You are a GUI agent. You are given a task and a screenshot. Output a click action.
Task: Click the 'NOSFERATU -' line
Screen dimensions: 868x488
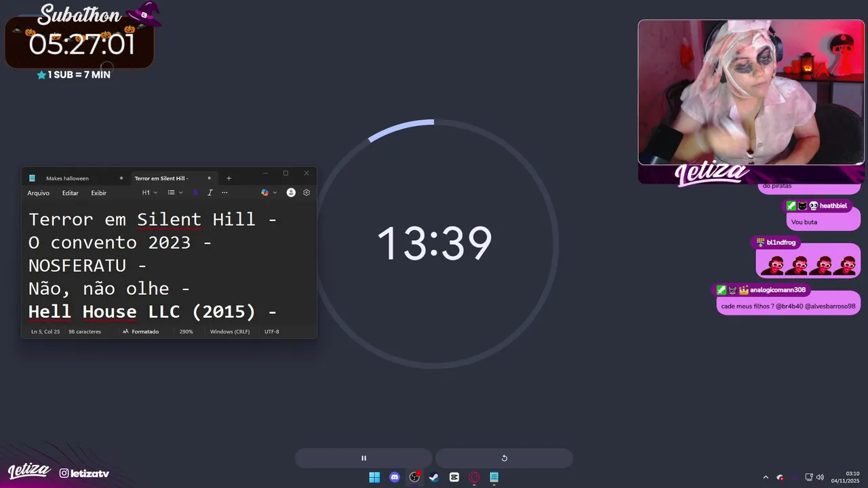pos(87,266)
